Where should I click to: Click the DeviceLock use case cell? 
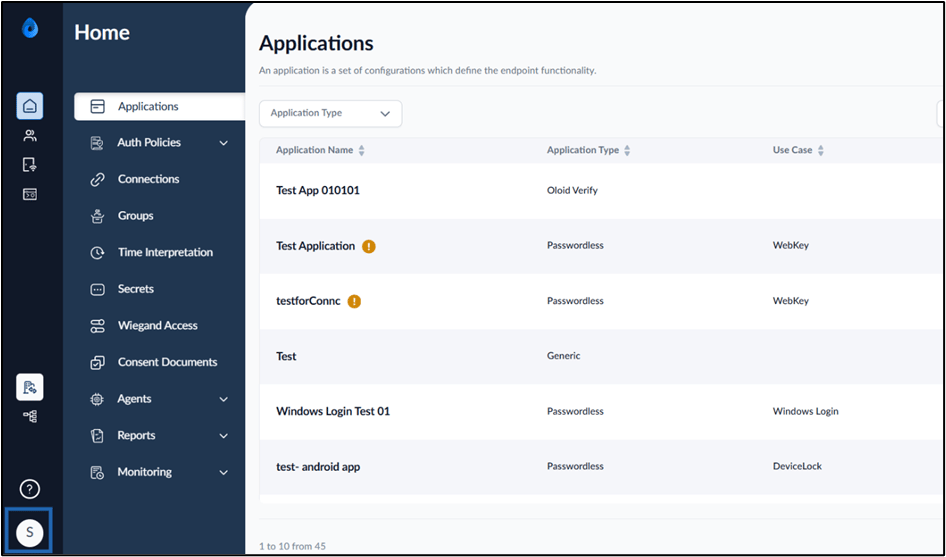pyautogui.click(x=797, y=466)
